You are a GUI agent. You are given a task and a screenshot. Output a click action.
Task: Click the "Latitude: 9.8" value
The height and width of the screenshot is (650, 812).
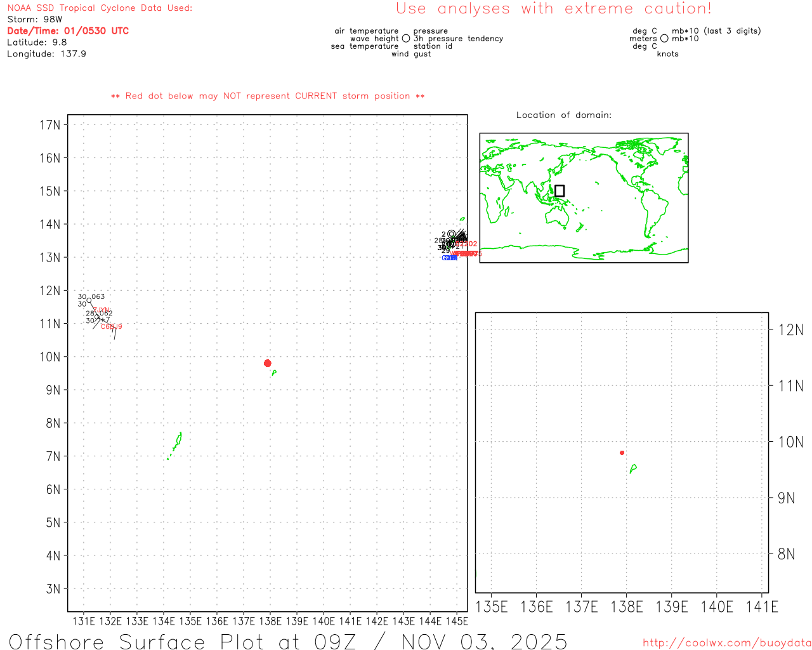click(x=37, y=43)
